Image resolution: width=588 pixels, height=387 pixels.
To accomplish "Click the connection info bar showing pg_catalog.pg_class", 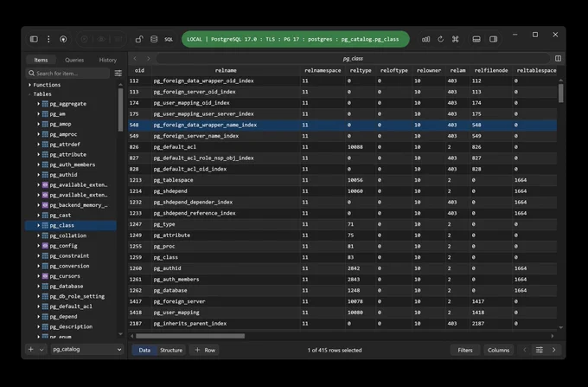I will tap(296, 39).
